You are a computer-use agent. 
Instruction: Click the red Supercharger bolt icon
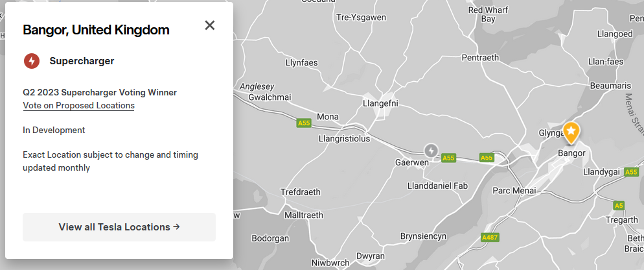coord(32,61)
